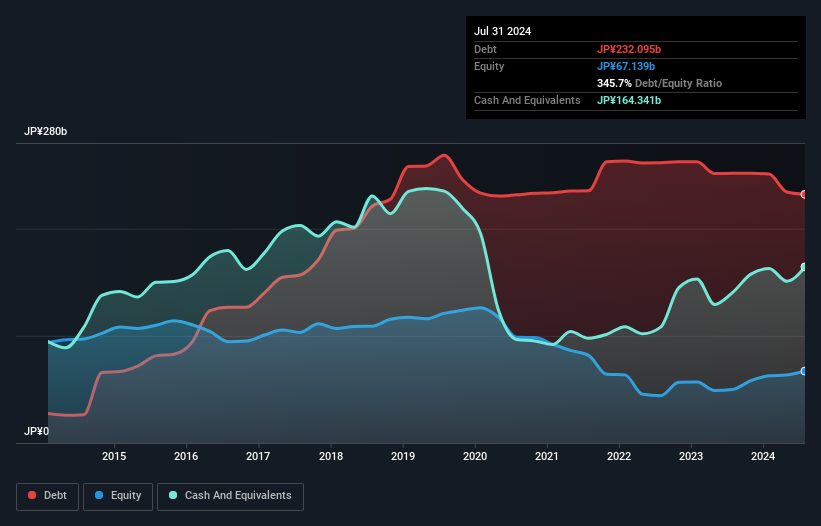
Task: Click the 2021 x-axis label
Action: coord(547,456)
